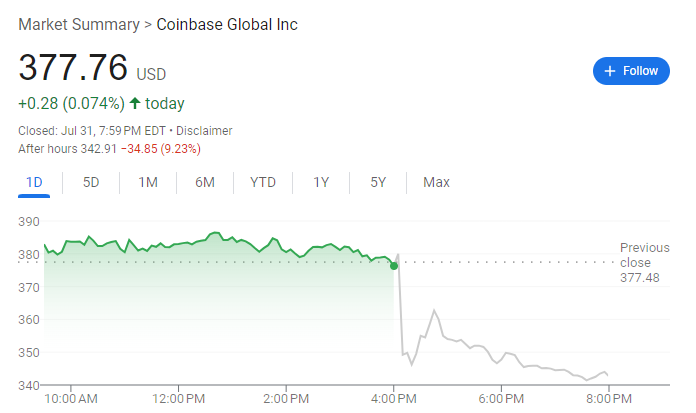Show the Max time range
Viewport: 696px width, 413px height.
tap(436, 182)
